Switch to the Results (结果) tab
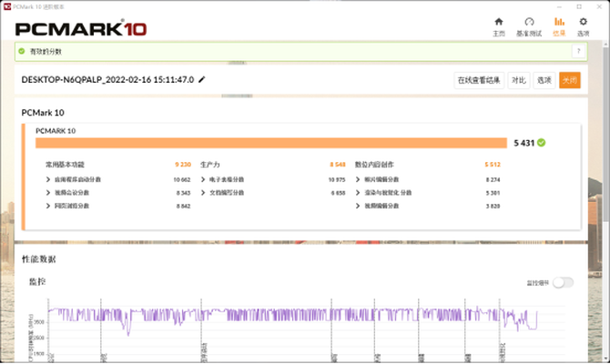 (x=559, y=26)
